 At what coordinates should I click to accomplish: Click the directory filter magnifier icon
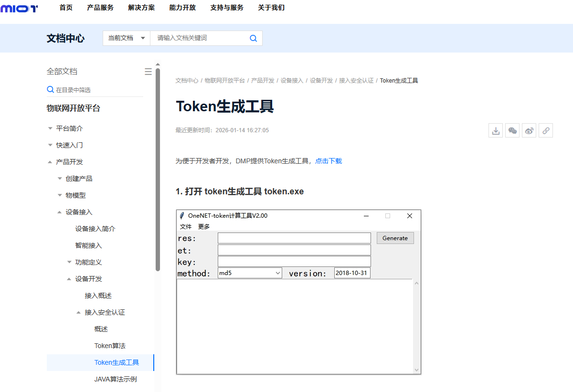tap(50, 89)
